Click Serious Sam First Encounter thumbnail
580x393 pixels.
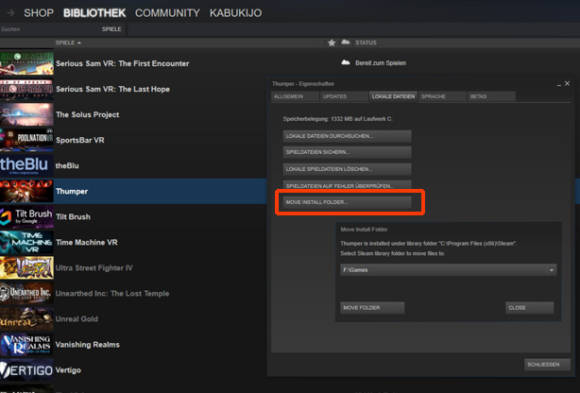(x=27, y=63)
